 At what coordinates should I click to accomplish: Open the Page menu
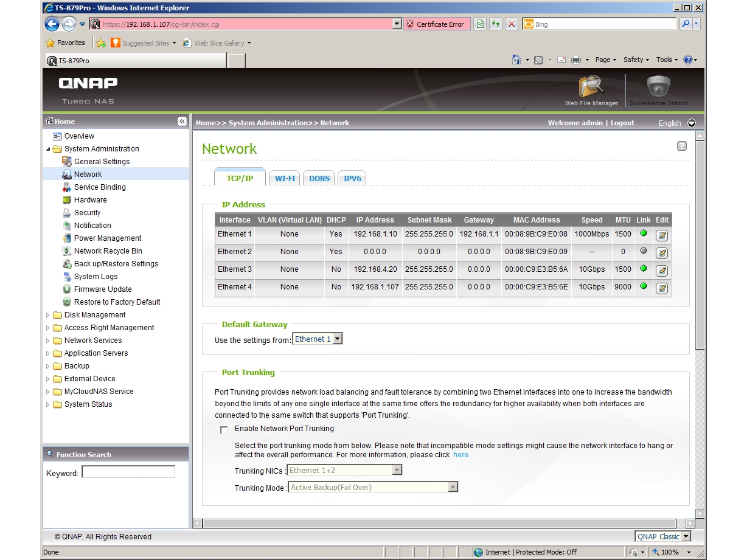[x=605, y=60]
